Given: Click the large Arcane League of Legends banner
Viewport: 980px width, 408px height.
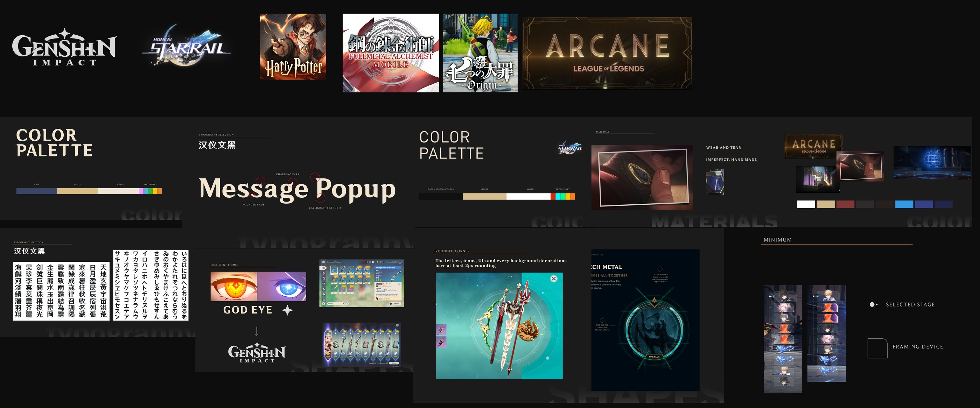Looking at the screenshot, I should pyautogui.click(x=607, y=53).
